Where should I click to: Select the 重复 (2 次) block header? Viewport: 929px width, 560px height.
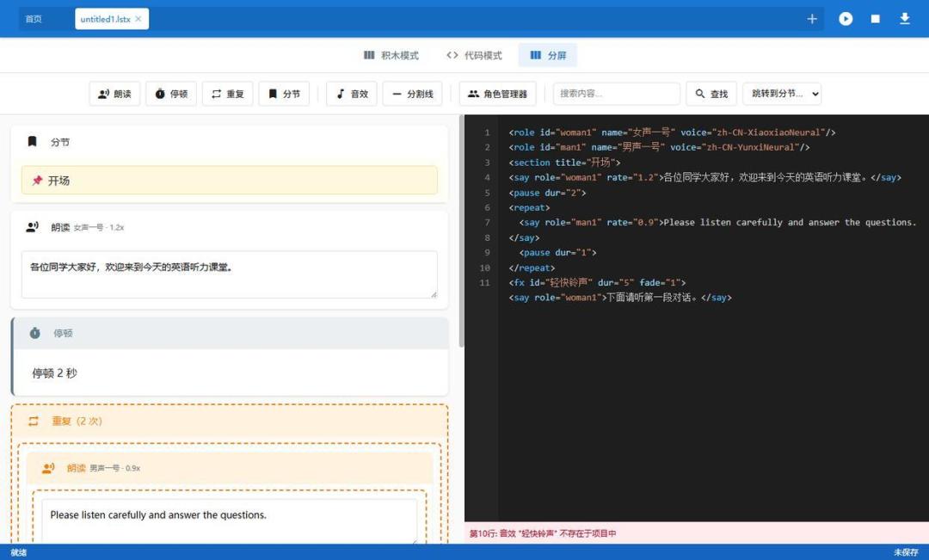pyautogui.click(x=230, y=422)
